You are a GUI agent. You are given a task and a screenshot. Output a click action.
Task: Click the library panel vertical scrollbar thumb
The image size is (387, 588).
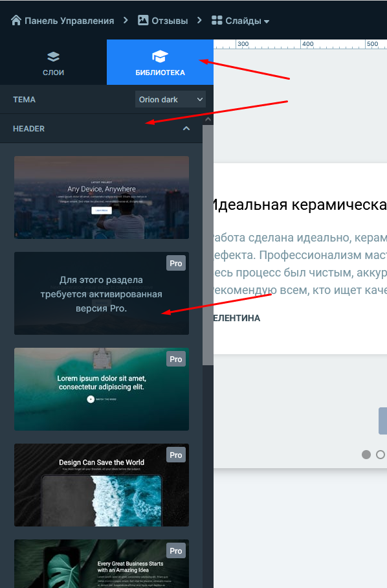[x=208, y=245]
